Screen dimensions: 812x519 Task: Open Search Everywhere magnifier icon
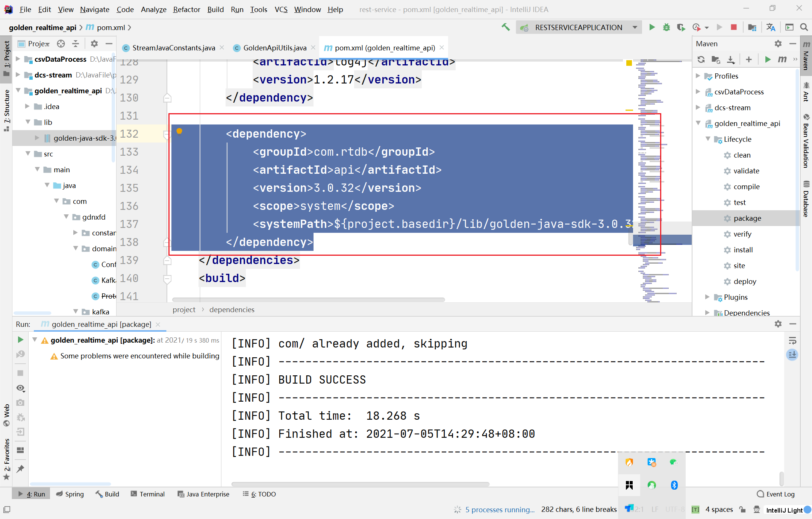coord(804,27)
